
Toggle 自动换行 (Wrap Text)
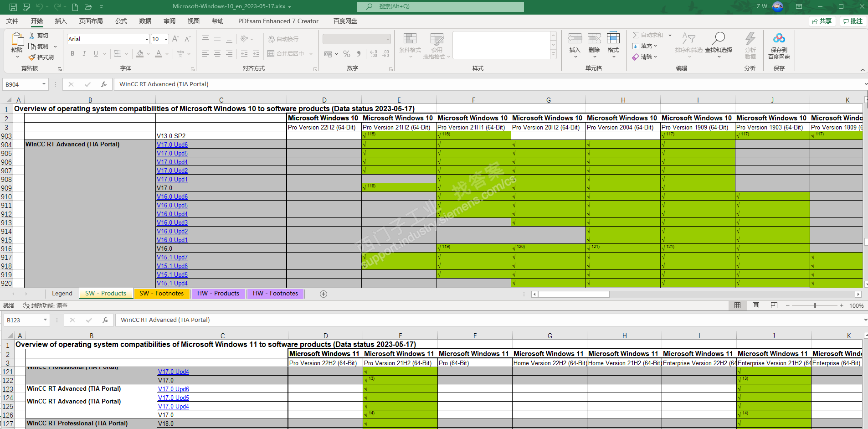pyautogui.click(x=283, y=39)
